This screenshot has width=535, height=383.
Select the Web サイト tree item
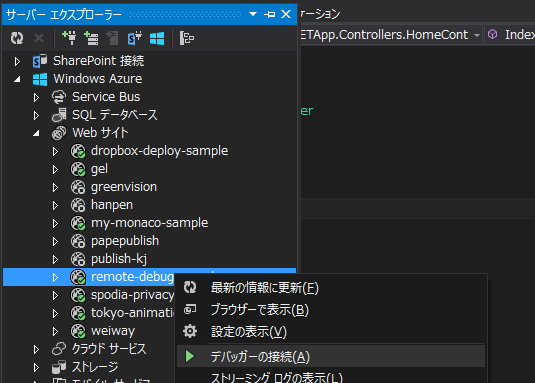(100, 133)
